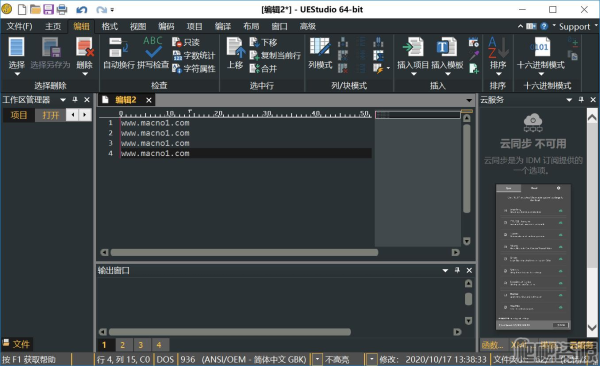Save the file with the floppy icon
Image resolution: width=600 pixels, height=366 pixels.
pos(48,9)
